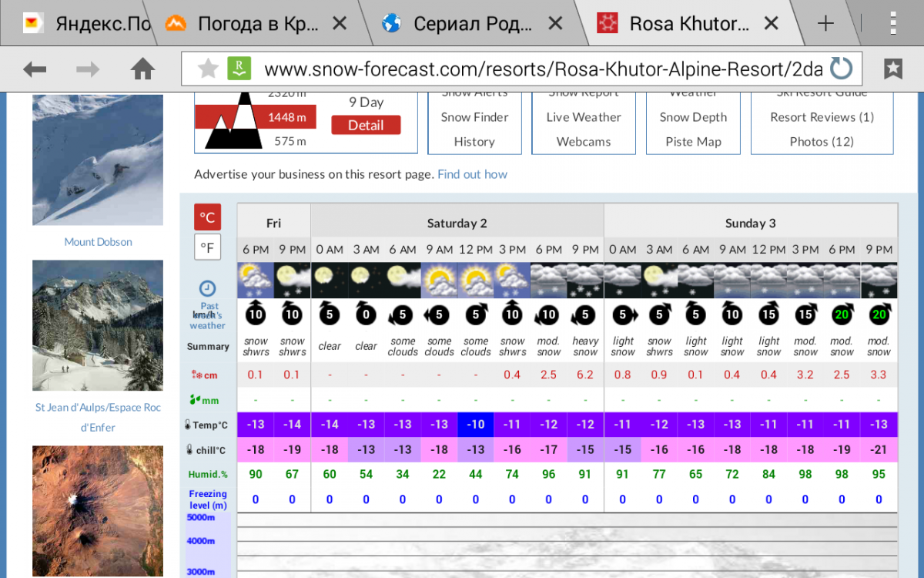Screen dimensions: 924x578
Task: Click the -21 wind chill cell
Action: point(879,450)
